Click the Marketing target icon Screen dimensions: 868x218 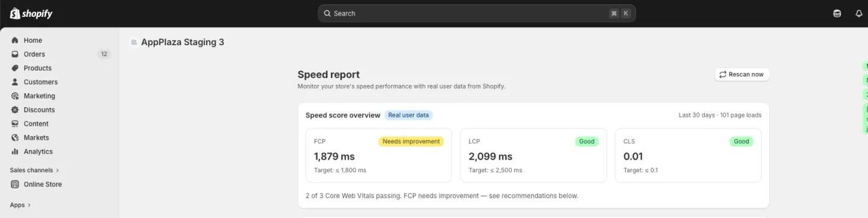coord(15,96)
